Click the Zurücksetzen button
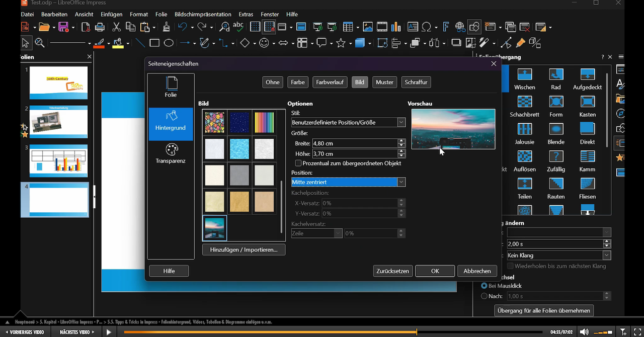Viewport: 644px width, 337px height. click(393, 271)
